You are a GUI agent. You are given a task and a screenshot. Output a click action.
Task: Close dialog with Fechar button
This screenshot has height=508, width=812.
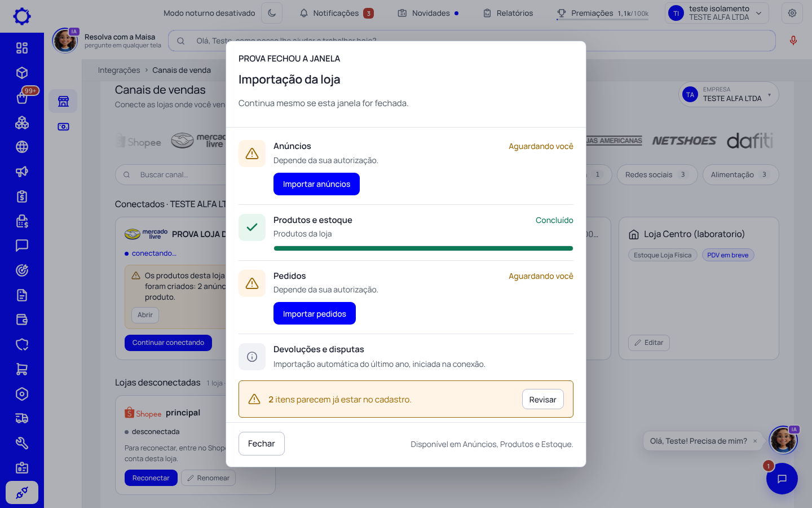pos(262,444)
